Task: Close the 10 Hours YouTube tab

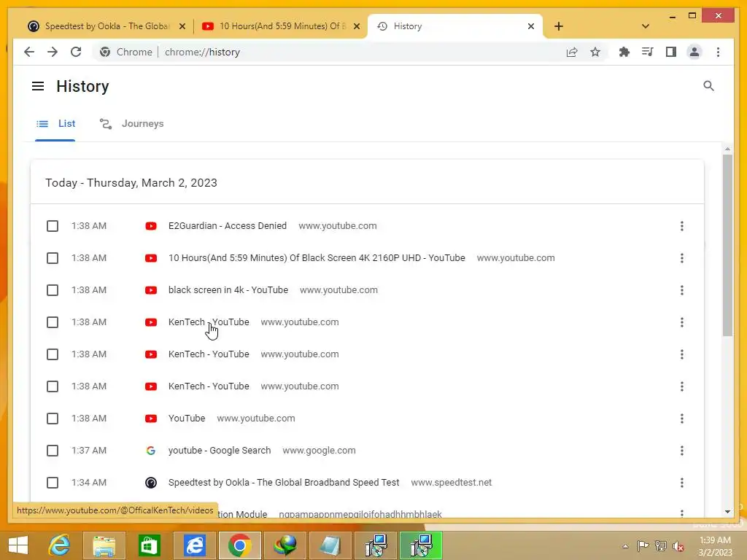Action: point(356,26)
